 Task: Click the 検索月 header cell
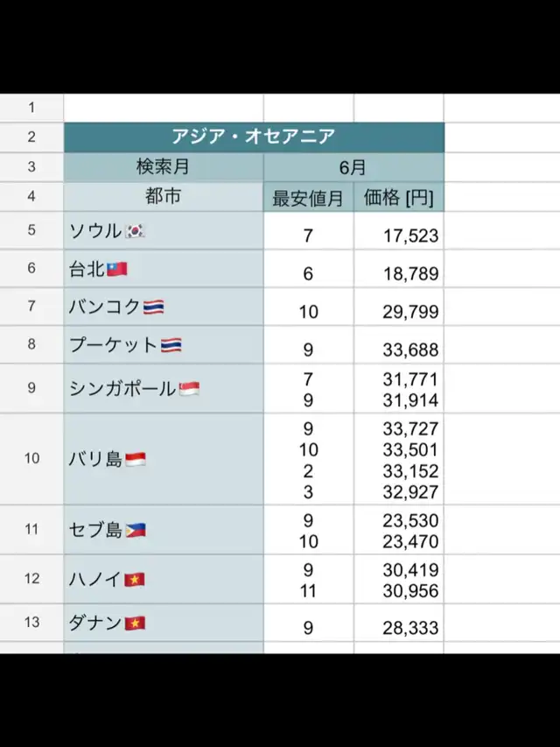tap(164, 167)
